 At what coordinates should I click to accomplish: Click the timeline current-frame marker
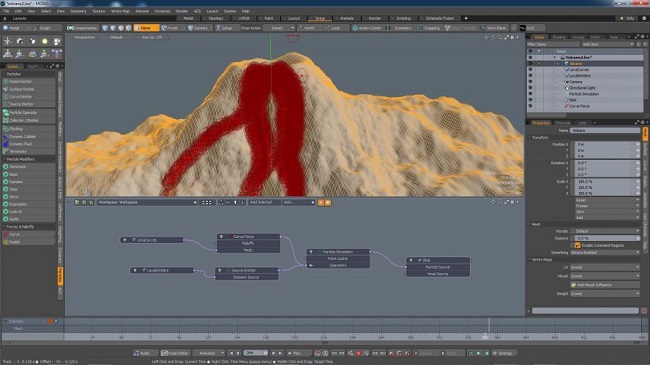coord(489,326)
